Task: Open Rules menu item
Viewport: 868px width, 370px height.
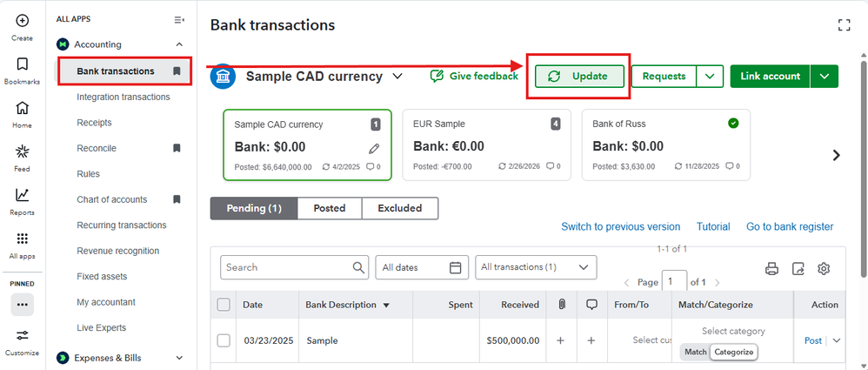Action: click(88, 174)
